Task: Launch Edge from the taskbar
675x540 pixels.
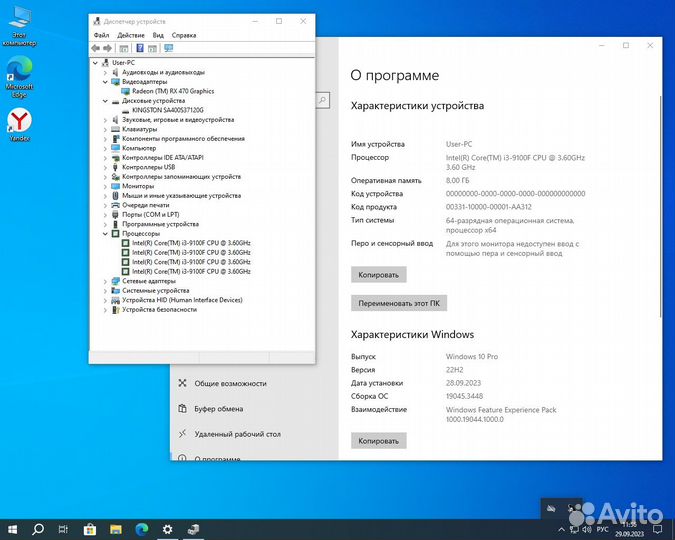Action: [142, 529]
